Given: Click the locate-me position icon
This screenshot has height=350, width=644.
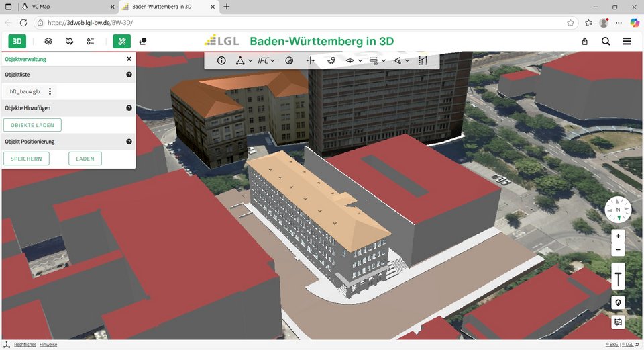Looking at the screenshot, I should [618, 303].
